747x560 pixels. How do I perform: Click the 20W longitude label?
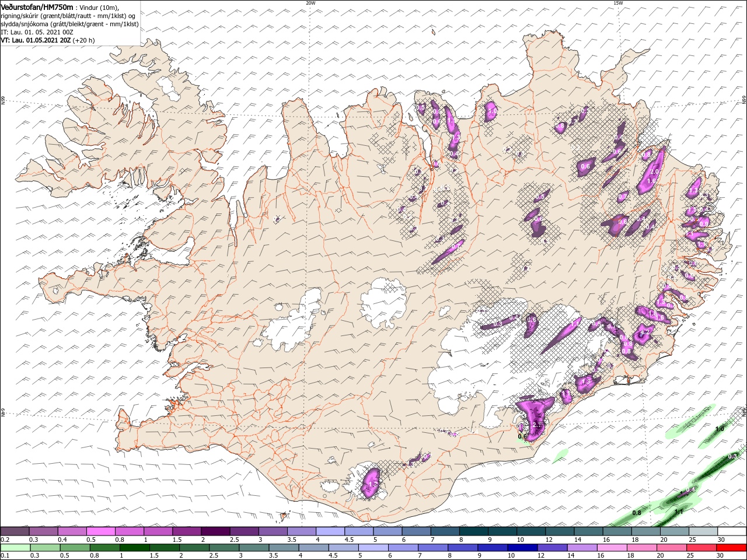(x=310, y=3)
